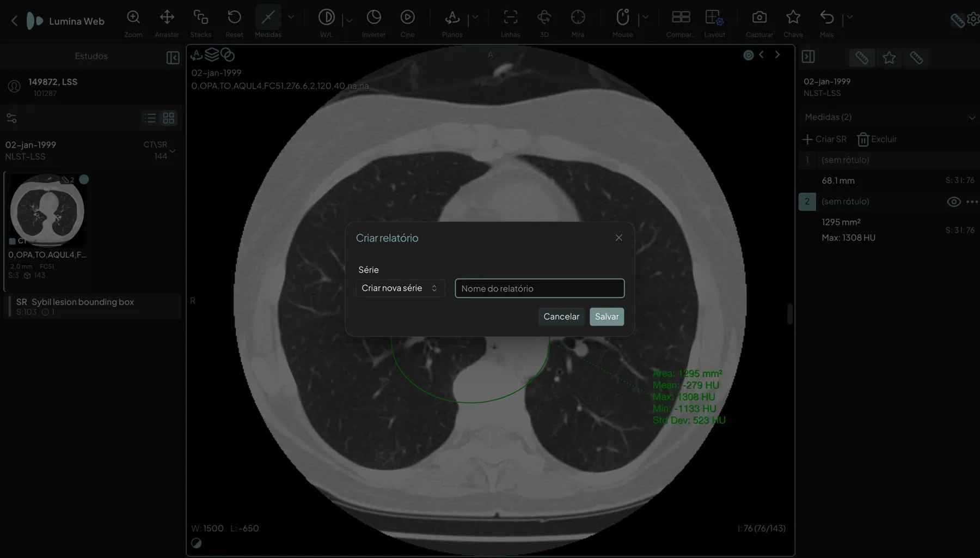The height and width of the screenshot is (558, 980).
Task: Expand the W/L presets dropdown arrow
Action: pos(349,21)
